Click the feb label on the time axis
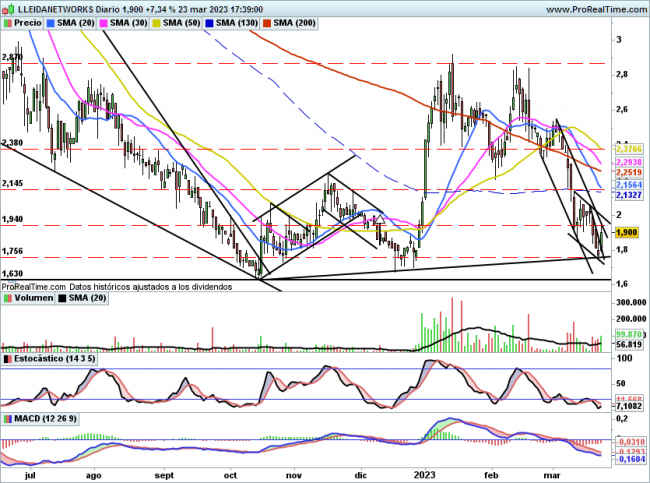650x483 pixels. (x=491, y=475)
